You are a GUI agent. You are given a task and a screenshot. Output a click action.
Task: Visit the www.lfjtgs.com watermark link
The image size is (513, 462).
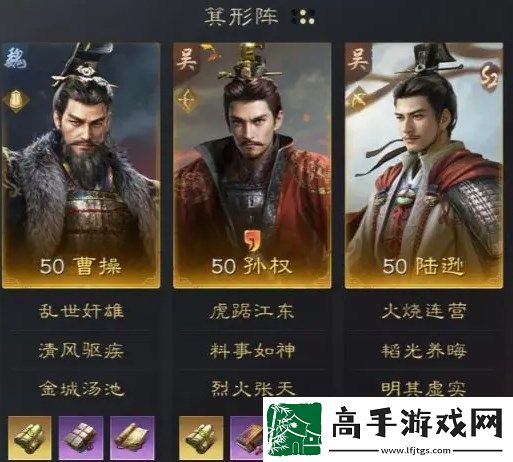coord(416,451)
